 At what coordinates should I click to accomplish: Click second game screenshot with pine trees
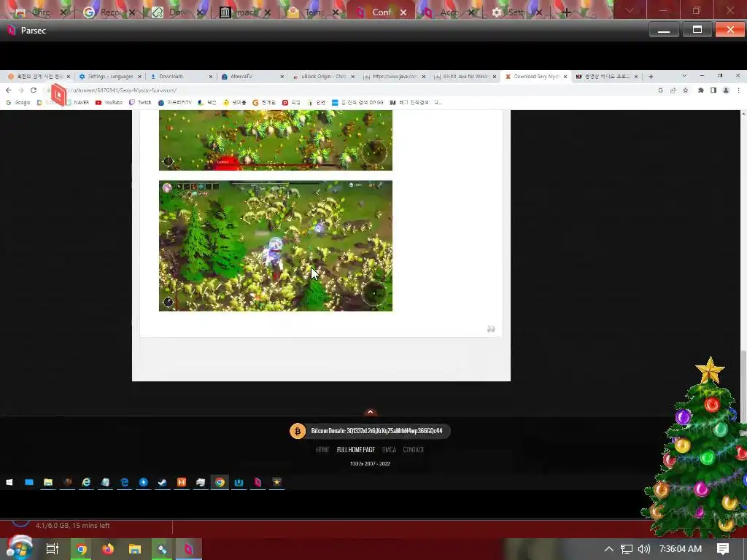click(275, 246)
